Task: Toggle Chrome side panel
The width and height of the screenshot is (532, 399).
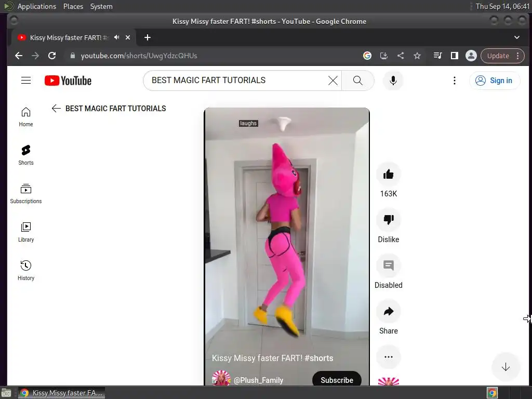Action: [454, 56]
